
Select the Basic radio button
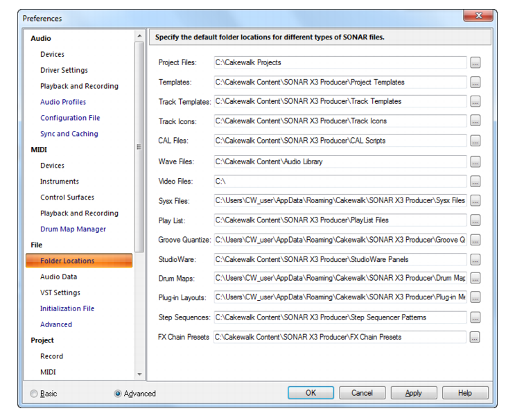34,394
